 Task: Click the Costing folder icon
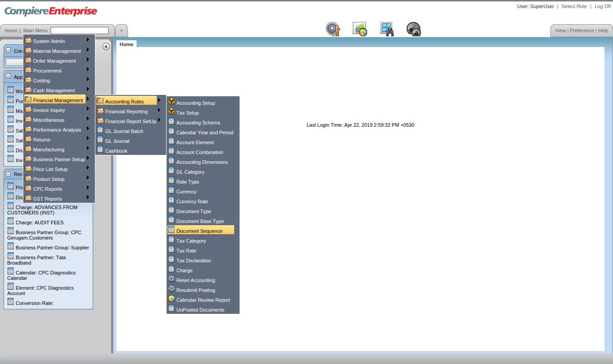point(28,80)
